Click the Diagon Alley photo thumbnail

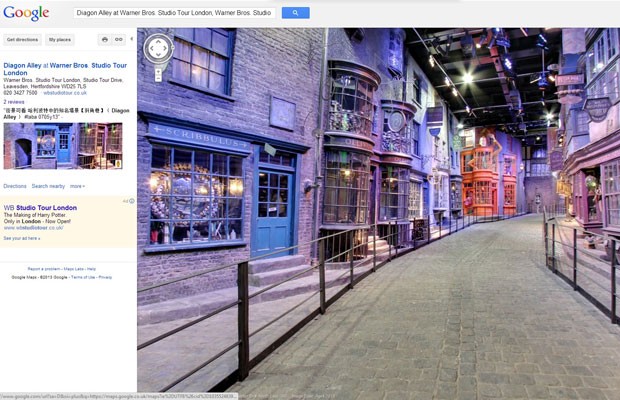[x=63, y=145]
